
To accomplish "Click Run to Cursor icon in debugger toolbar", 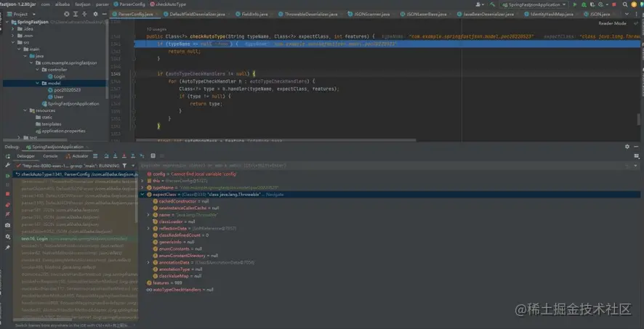I will pos(142,156).
